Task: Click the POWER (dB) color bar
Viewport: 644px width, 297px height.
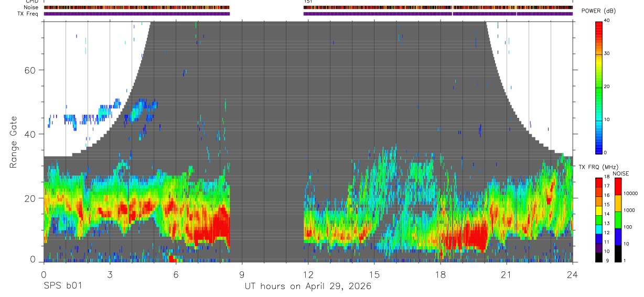Action: pyautogui.click(x=598, y=87)
